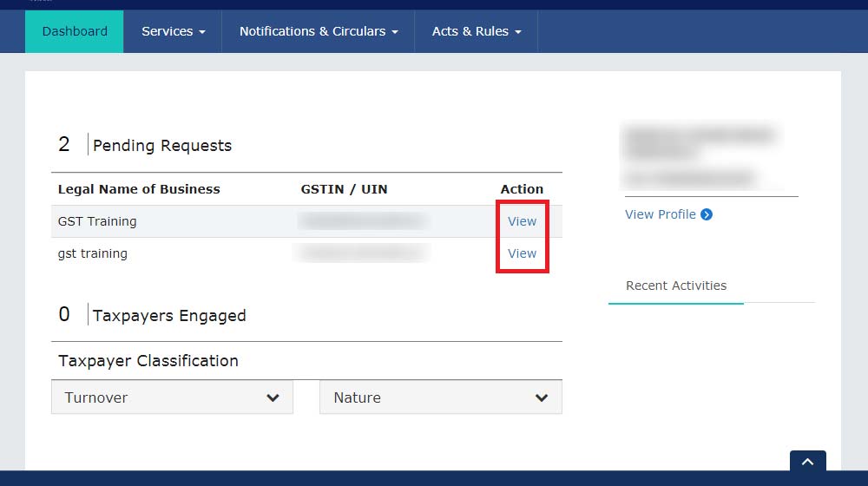The image size is (868, 486).
Task: Click the Action column header
Action: 522,189
